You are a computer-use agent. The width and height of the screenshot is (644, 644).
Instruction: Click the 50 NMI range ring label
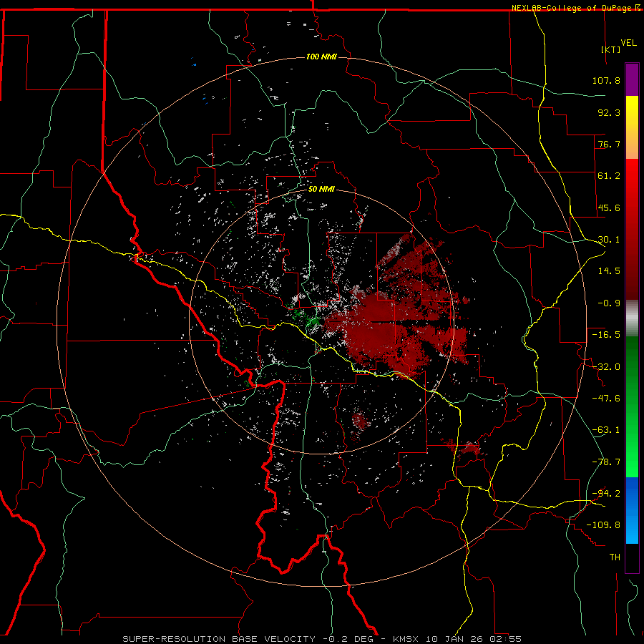click(x=321, y=190)
